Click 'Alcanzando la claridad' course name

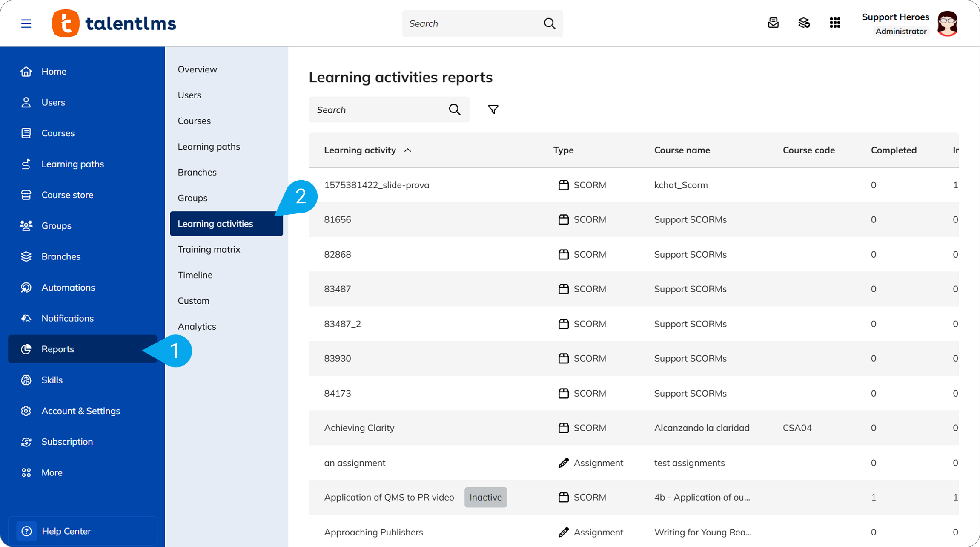(x=702, y=428)
